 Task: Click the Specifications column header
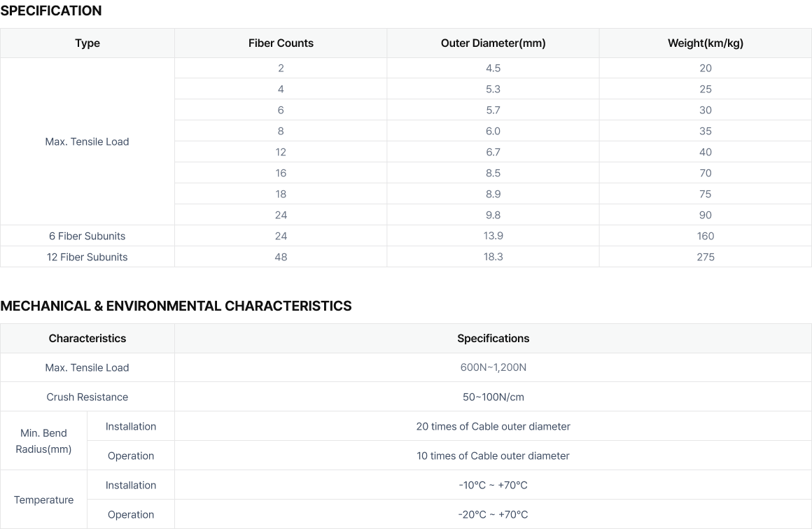point(493,339)
